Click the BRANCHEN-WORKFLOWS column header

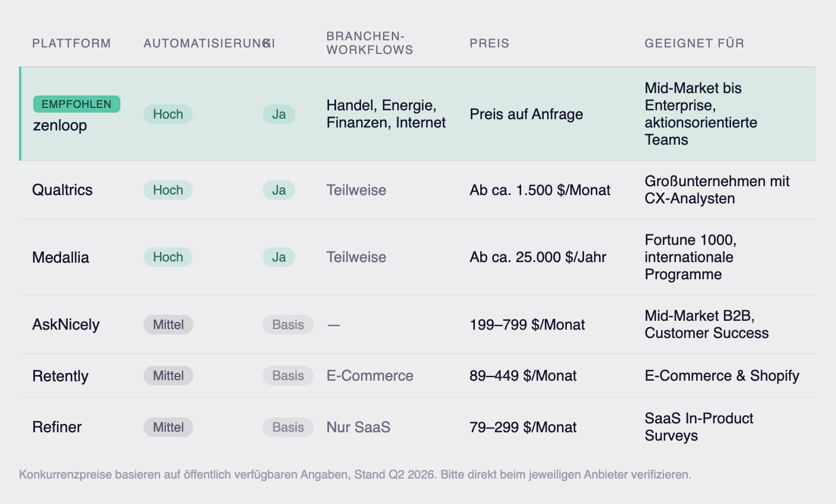click(x=369, y=43)
